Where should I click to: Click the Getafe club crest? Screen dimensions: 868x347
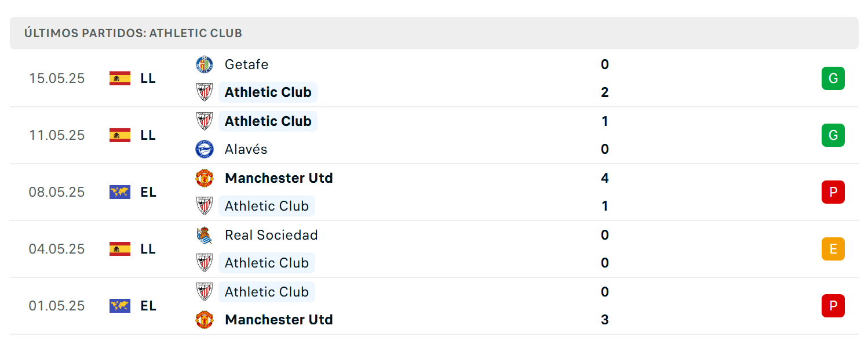[205, 64]
